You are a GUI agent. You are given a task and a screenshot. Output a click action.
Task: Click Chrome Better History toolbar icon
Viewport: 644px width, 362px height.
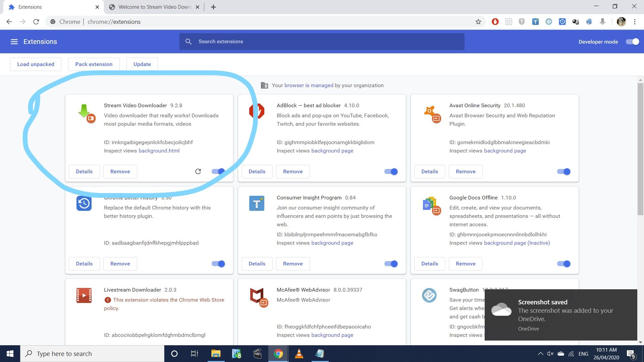click(x=562, y=22)
